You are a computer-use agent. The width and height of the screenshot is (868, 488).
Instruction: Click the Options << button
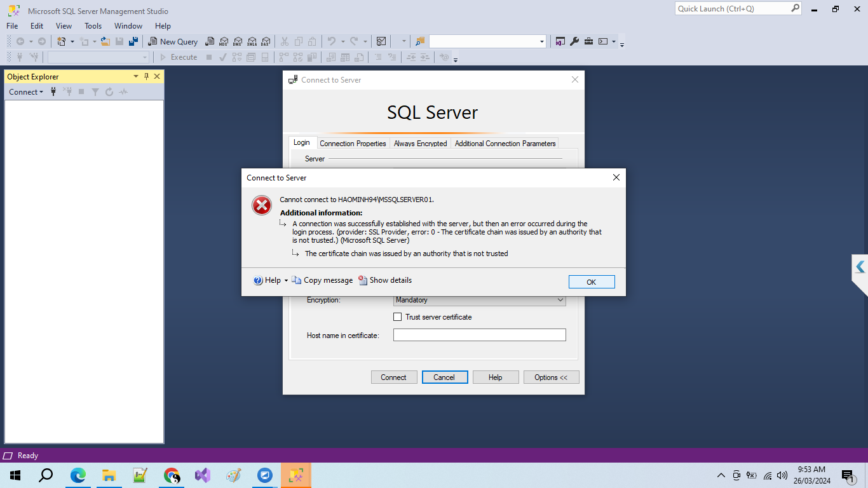click(x=551, y=377)
